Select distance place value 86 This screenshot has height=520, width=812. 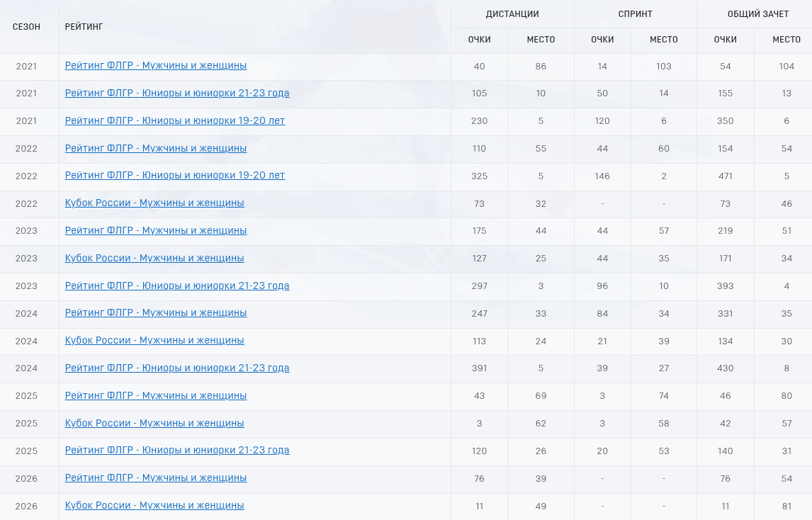pyautogui.click(x=541, y=67)
